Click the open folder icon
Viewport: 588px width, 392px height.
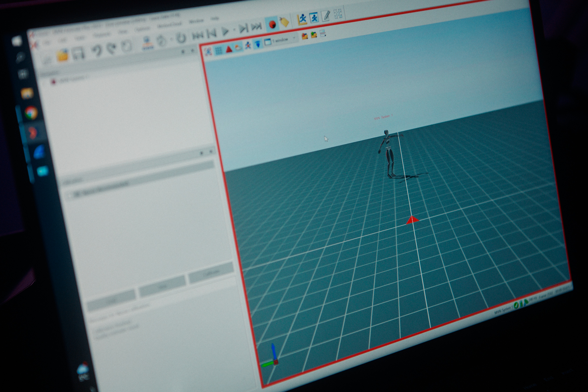pyautogui.click(x=63, y=56)
